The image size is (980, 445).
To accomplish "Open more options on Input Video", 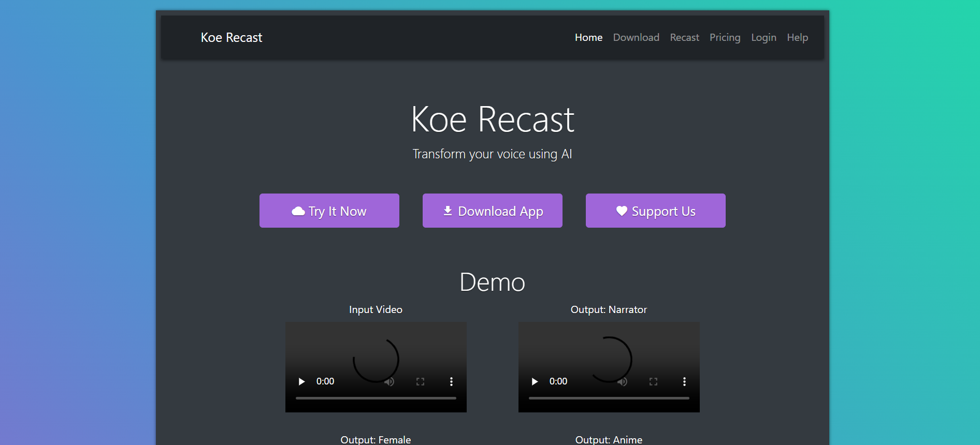I will coord(451,381).
